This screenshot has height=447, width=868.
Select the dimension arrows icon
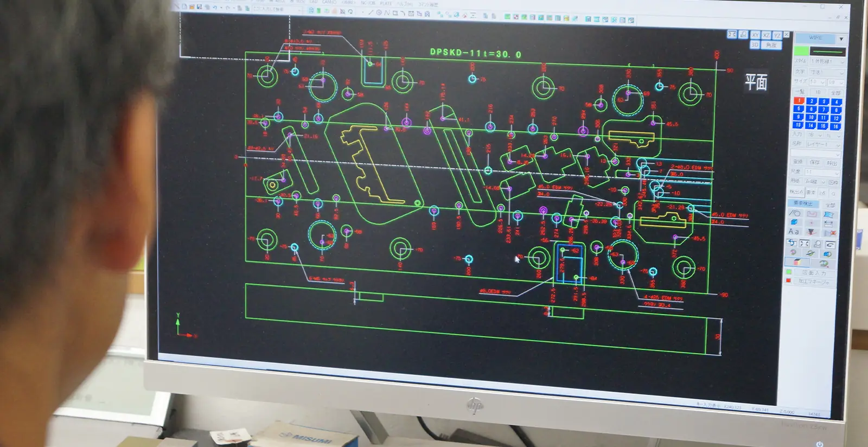coord(829,224)
